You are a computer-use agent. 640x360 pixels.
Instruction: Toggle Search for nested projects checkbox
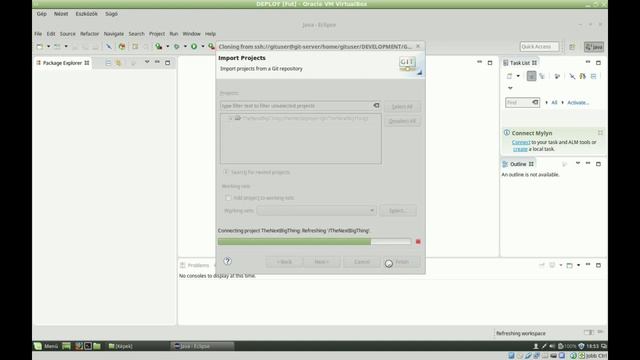tap(226, 172)
